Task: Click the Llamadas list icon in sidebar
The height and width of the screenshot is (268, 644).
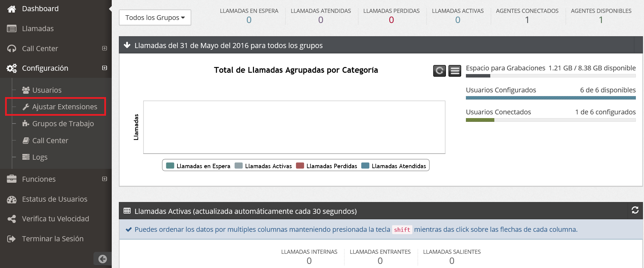Action: click(12, 29)
